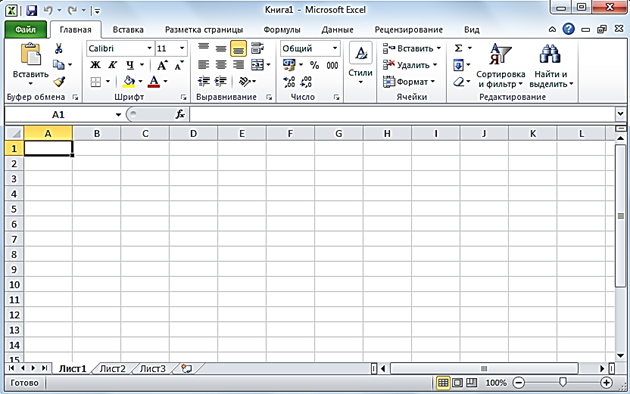Decrease decimal places
The width and height of the screenshot is (630, 394).
[x=306, y=82]
